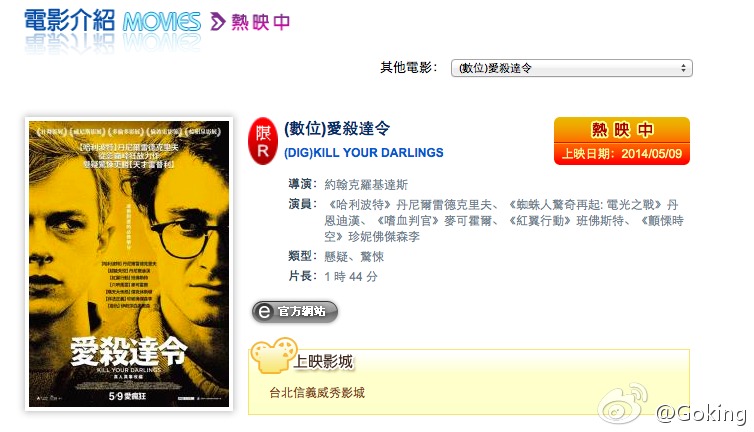Click the @Goking watermark text
The height and width of the screenshot is (432, 754).
click(701, 414)
